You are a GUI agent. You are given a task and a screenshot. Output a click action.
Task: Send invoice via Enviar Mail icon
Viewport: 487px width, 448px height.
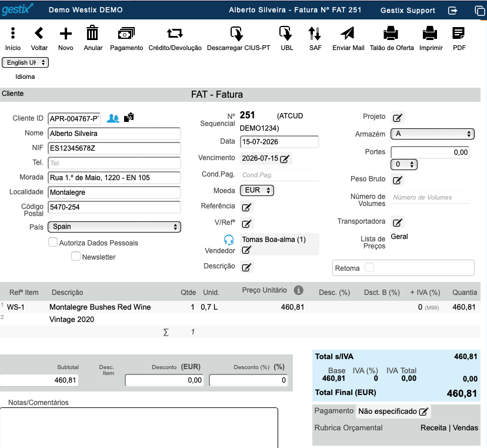347,34
